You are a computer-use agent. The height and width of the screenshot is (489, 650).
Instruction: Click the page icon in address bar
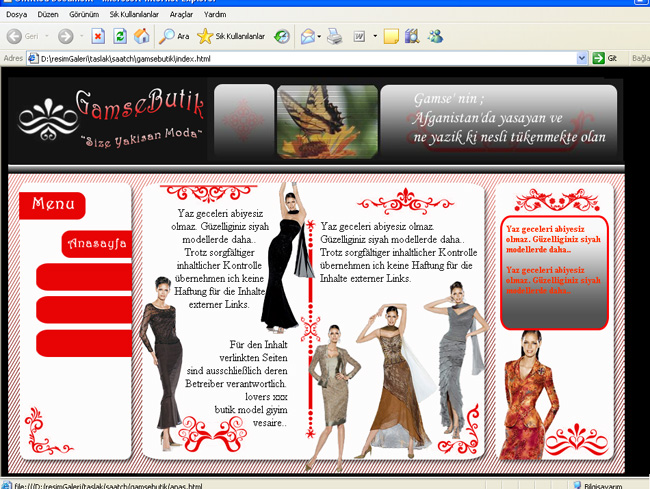[x=33, y=58]
